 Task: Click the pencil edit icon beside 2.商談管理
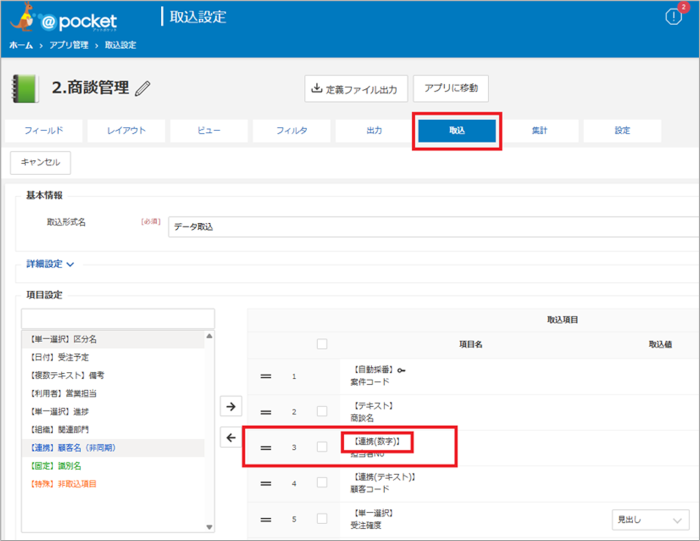tap(143, 88)
